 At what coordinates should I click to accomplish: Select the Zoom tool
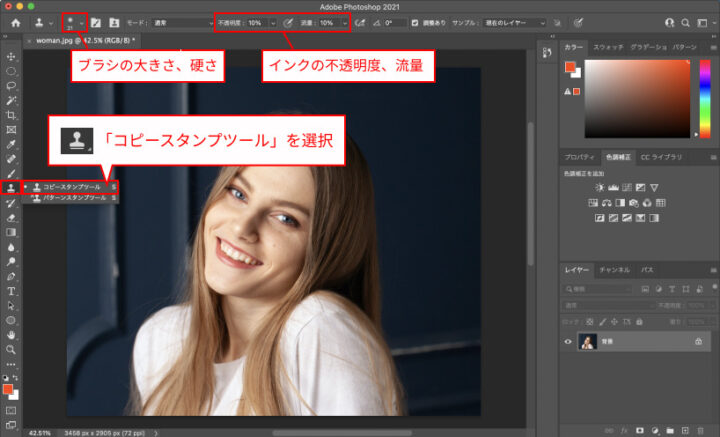point(11,350)
